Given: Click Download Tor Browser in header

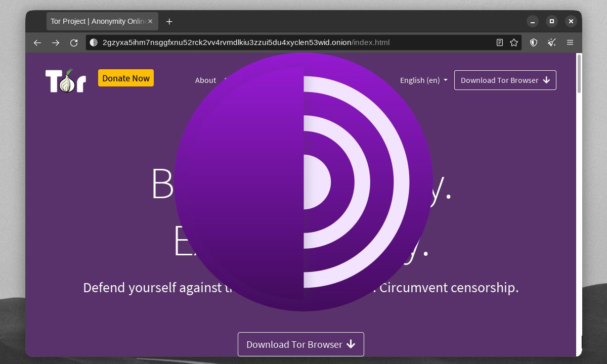Looking at the screenshot, I should tap(505, 80).
